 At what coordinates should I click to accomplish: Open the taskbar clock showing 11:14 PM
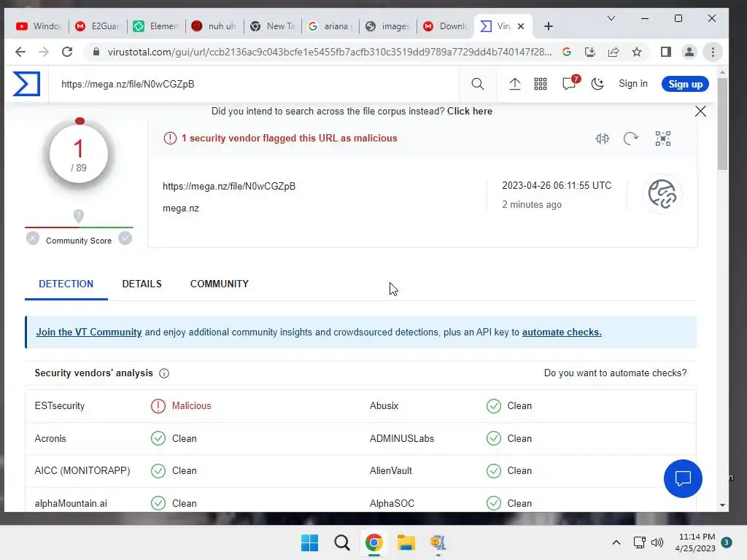tap(695, 542)
